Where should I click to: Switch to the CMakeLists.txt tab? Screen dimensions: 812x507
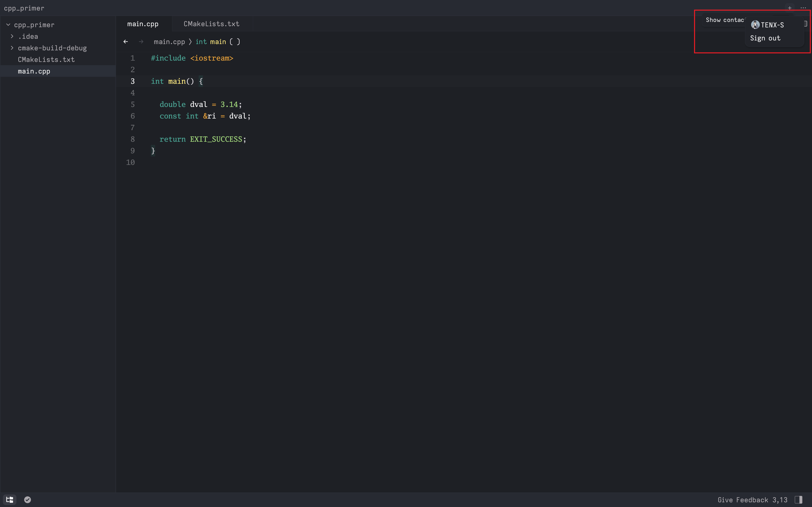[211, 23]
